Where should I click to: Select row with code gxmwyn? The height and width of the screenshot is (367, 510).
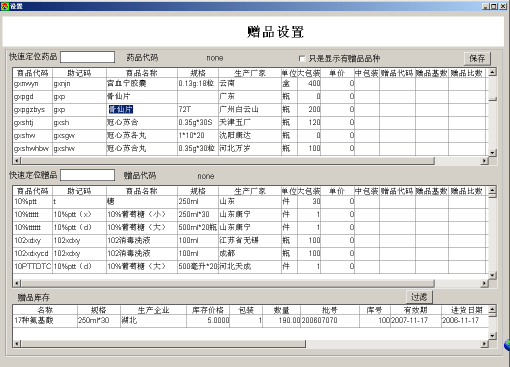[x=251, y=84]
